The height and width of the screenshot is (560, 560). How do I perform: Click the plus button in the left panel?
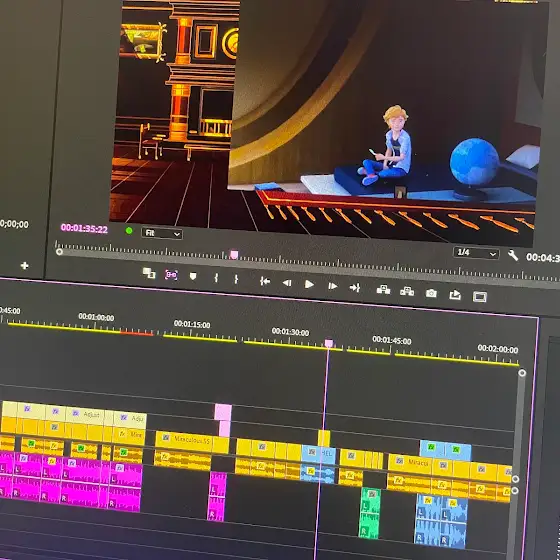(x=24, y=265)
